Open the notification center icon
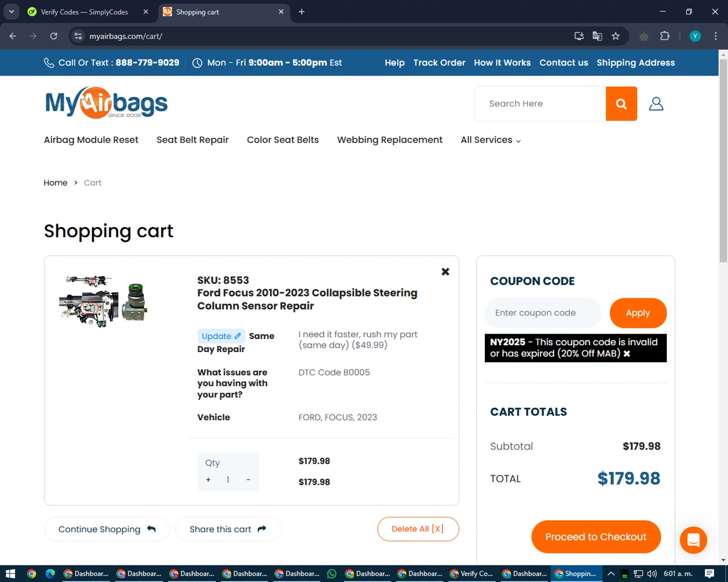The image size is (728, 582). 710,574
